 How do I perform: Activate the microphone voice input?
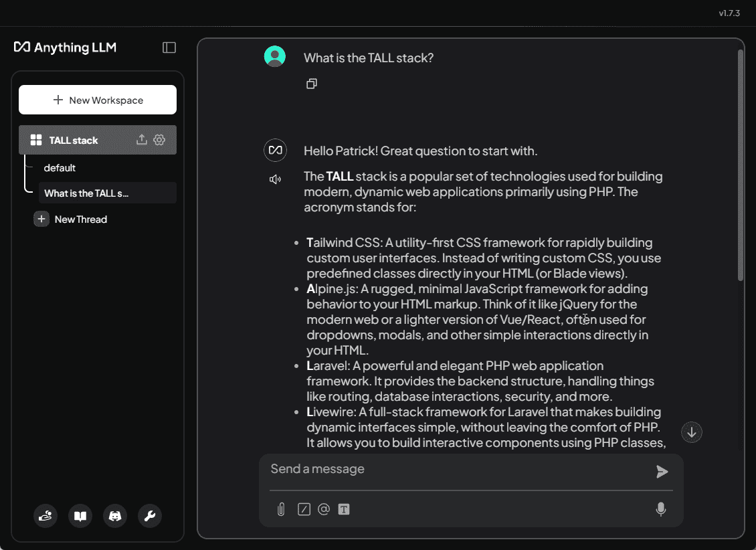click(x=661, y=509)
